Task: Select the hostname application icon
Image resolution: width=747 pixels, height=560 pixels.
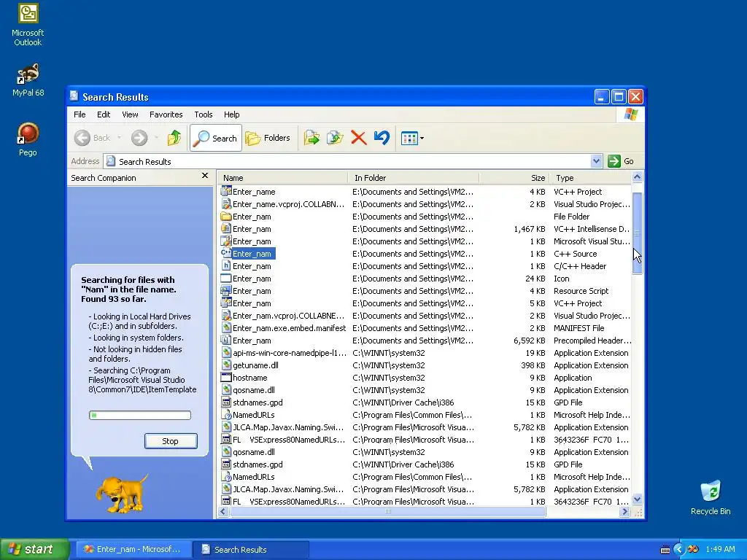Action: (x=226, y=377)
